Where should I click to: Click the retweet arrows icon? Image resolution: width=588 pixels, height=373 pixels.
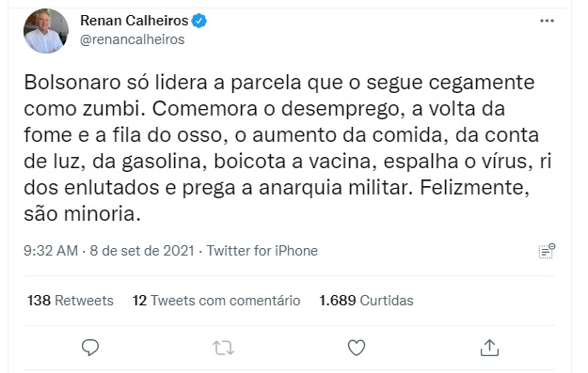click(x=224, y=348)
